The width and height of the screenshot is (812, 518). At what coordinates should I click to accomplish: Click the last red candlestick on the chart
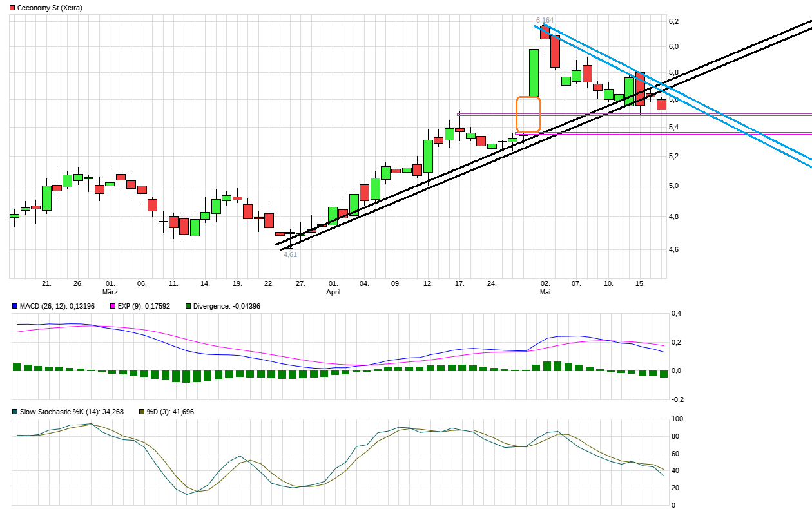(661, 104)
